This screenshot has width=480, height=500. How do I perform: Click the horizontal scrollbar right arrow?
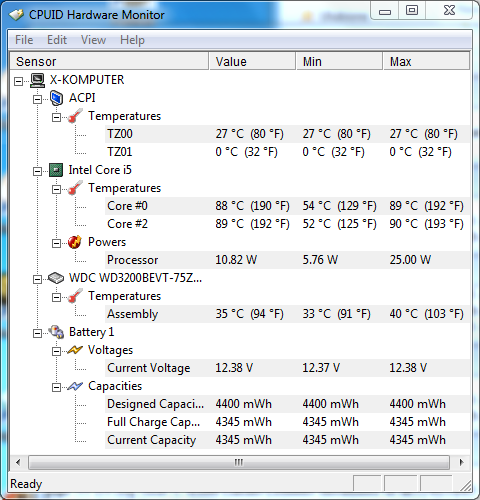(461, 462)
